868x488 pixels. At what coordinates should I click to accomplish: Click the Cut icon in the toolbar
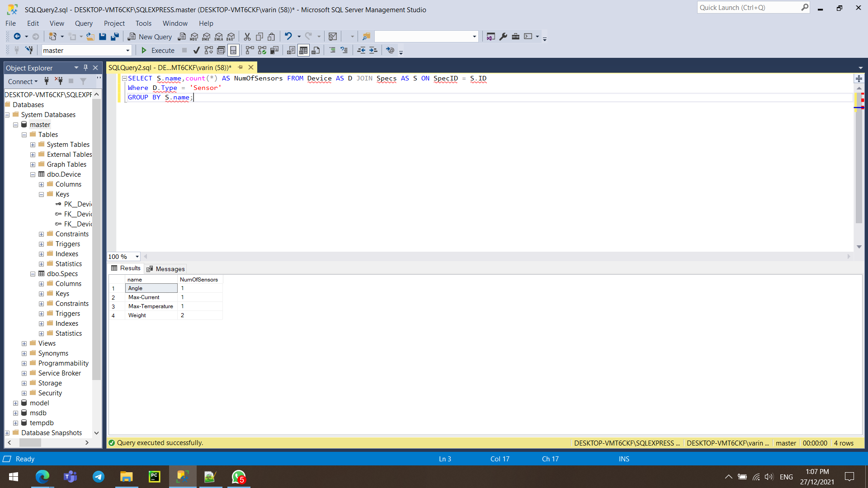pos(247,36)
